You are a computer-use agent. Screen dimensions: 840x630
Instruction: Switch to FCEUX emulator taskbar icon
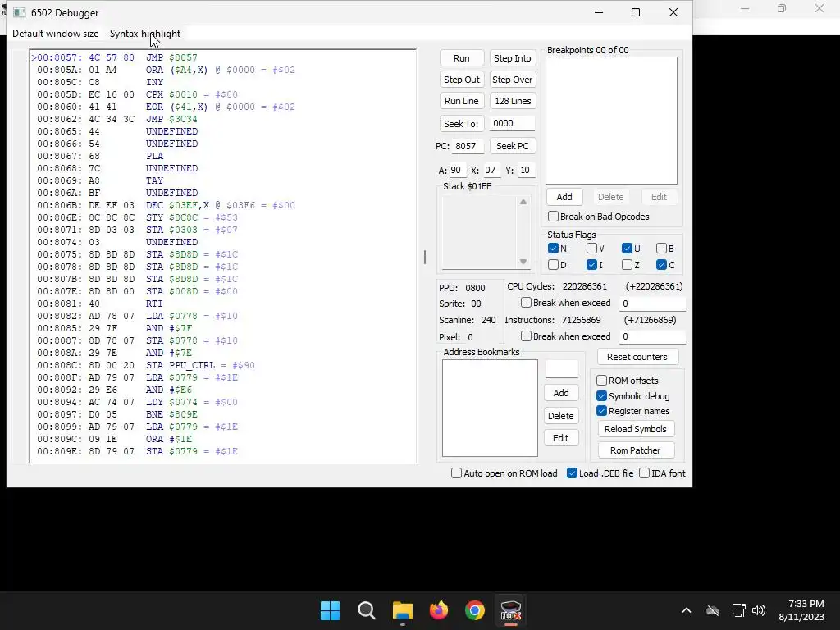511,610
